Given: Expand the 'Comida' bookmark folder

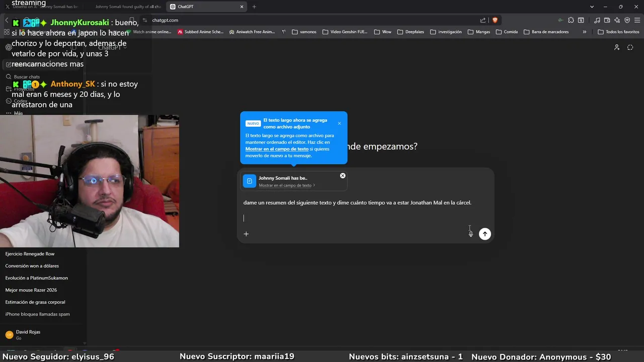Looking at the screenshot, I should click(x=507, y=32).
